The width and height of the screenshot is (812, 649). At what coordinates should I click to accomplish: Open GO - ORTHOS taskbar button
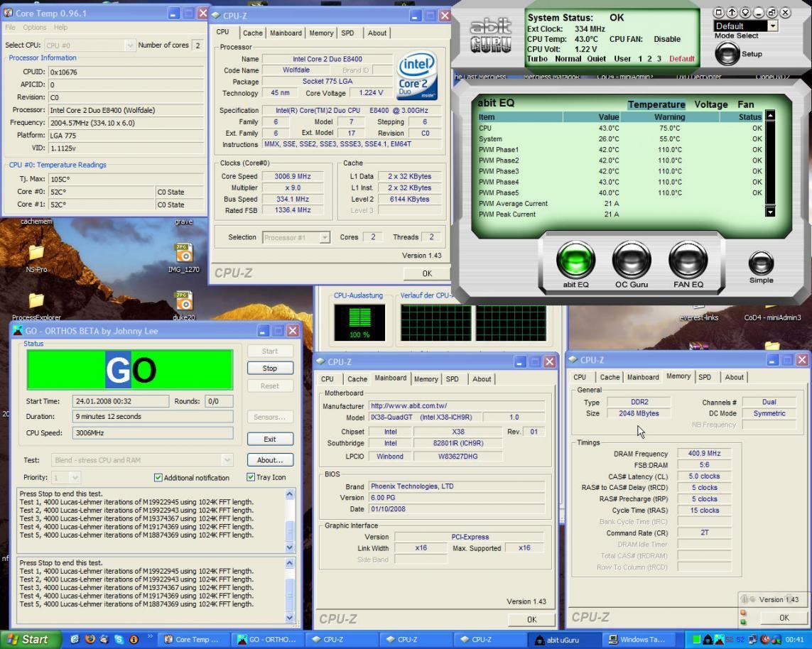pyautogui.click(x=267, y=640)
